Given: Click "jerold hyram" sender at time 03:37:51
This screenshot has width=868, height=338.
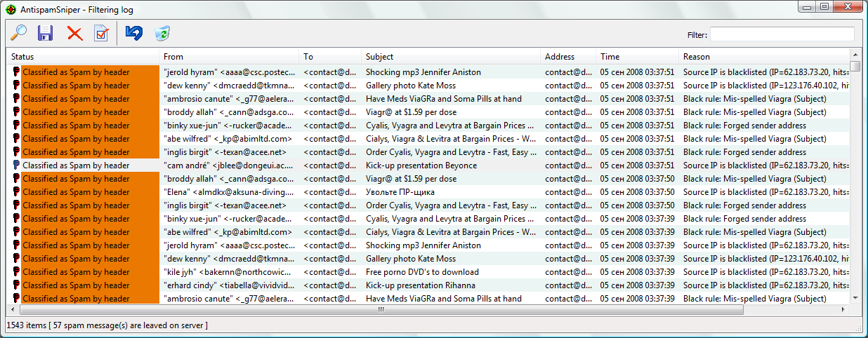Looking at the screenshot, I should 230,72.
